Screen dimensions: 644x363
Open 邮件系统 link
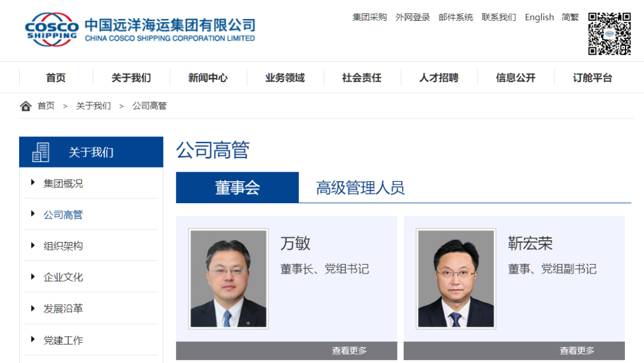tap(456, 17)
